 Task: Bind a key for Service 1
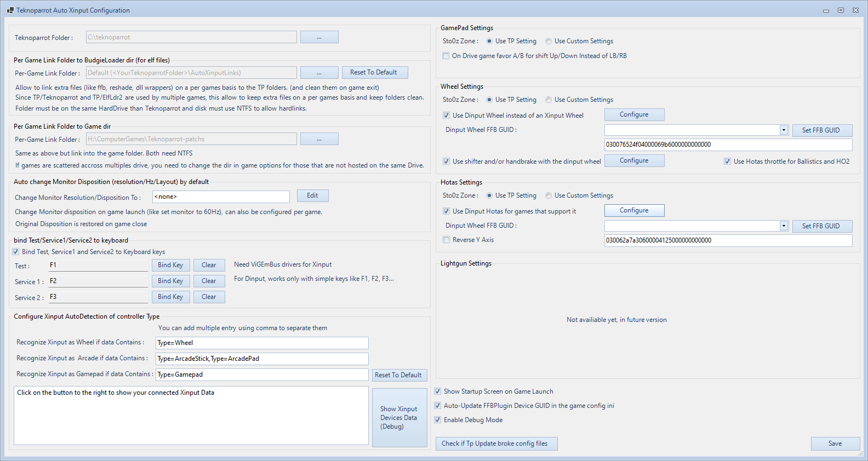click(170, 281)
